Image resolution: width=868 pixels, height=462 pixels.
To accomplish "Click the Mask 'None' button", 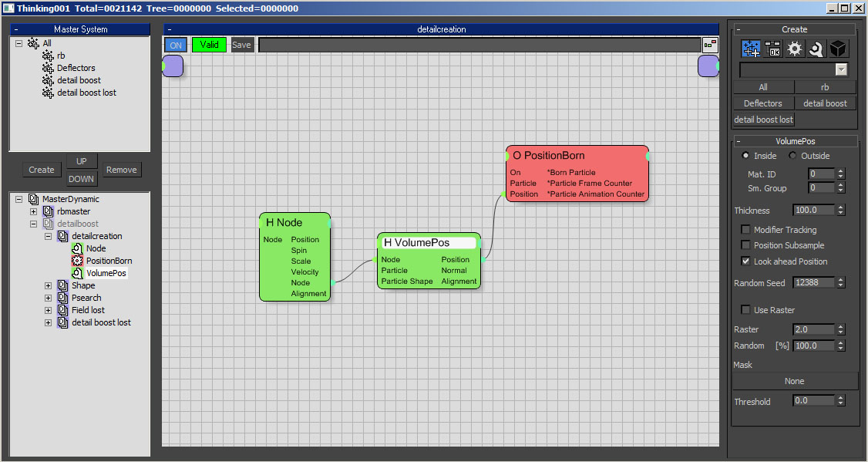I will 794,381.
